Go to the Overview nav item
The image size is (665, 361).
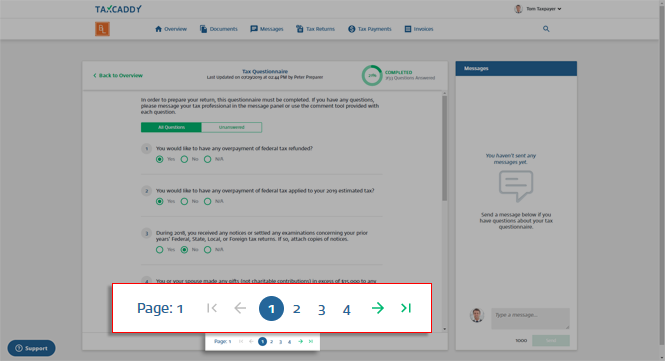pyautogui.click(x=171, y=29)
